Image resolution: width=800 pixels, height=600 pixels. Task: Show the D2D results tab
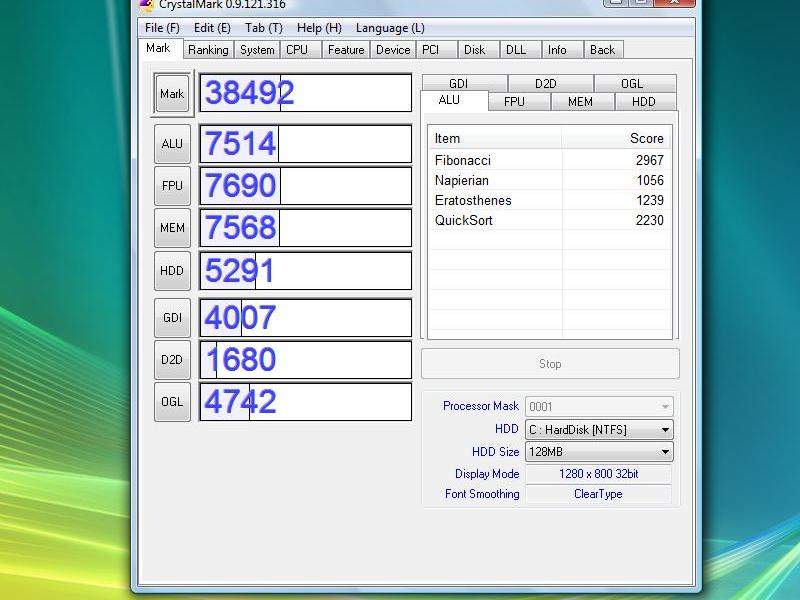(x=545, y=84)
